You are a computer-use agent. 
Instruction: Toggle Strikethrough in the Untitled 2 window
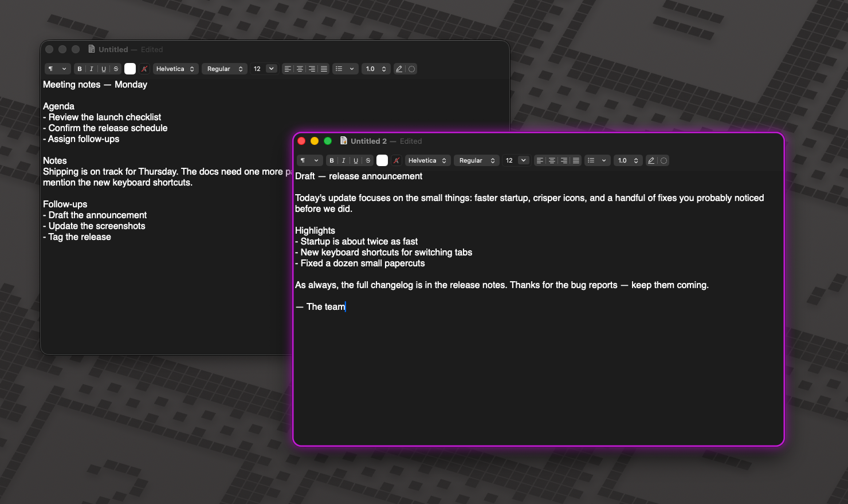(x=368, y=160)
